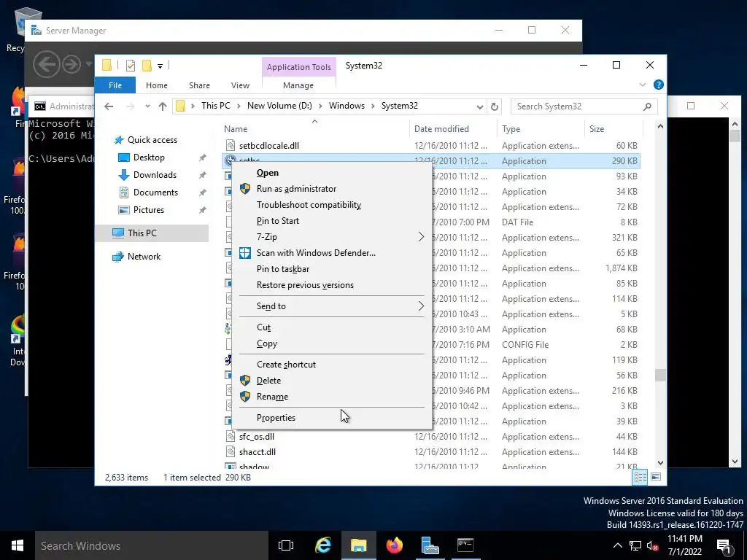Open Documents in the navigation pane
The height and width of the screenshot is (560, 747).
click(x=155, y=192)
